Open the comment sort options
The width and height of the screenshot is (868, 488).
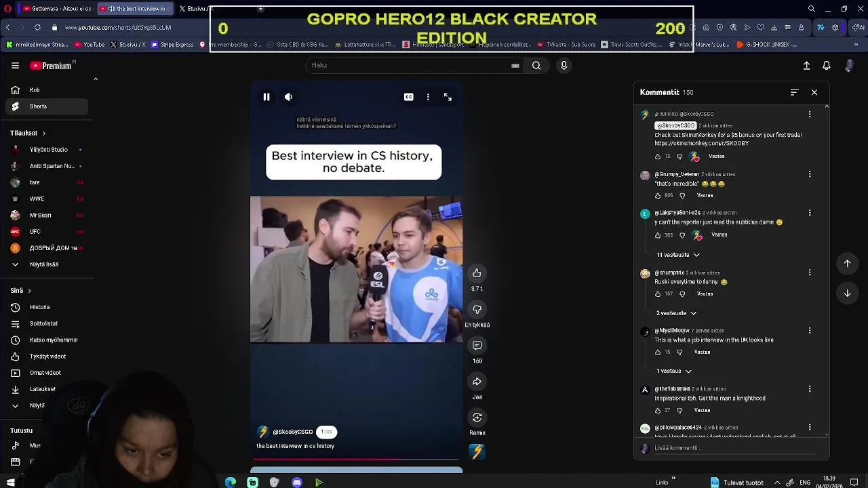tap(794, 92)
